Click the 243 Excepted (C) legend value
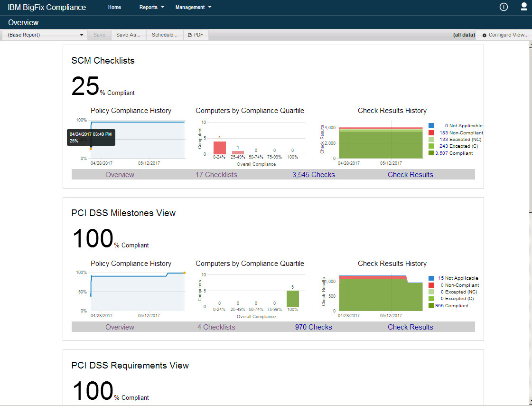The image size is (532, 406). [443, 146]
